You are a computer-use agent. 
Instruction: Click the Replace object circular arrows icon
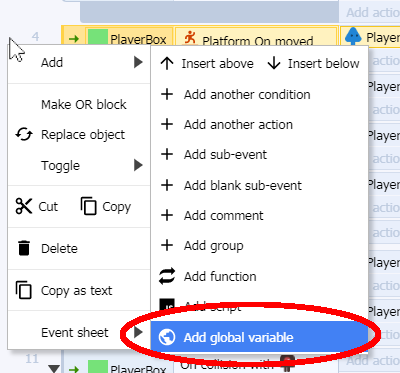pyautogui.click(x=24, y=135)
